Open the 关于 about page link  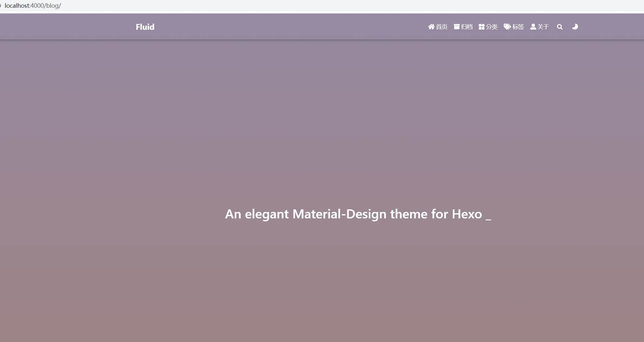tap(543, 27)
